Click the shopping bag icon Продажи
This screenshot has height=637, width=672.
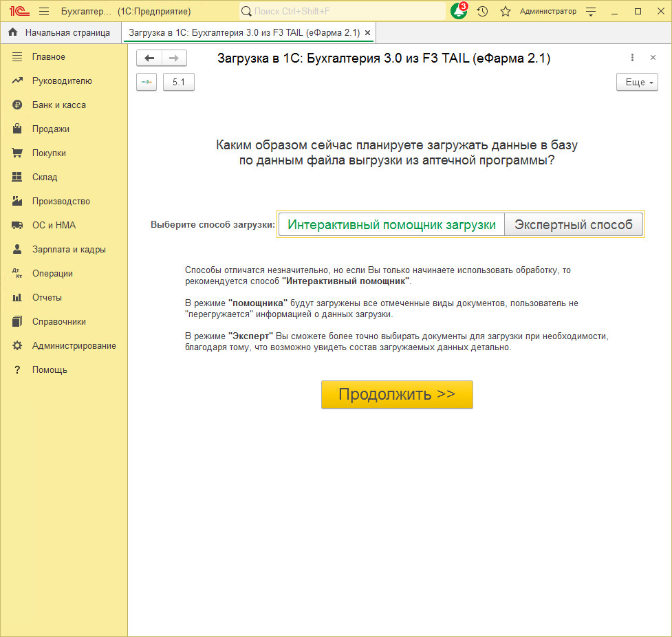click(x=17, y=128)
